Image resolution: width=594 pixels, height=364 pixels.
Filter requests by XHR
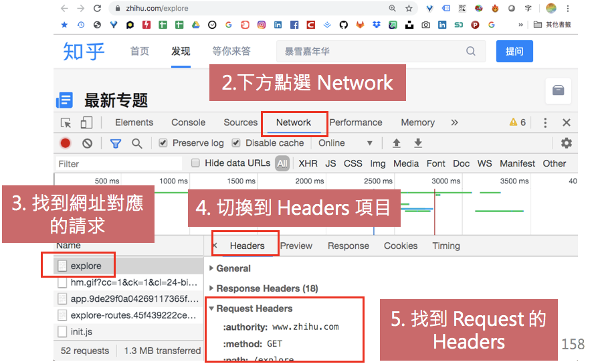tap(308, 164)
